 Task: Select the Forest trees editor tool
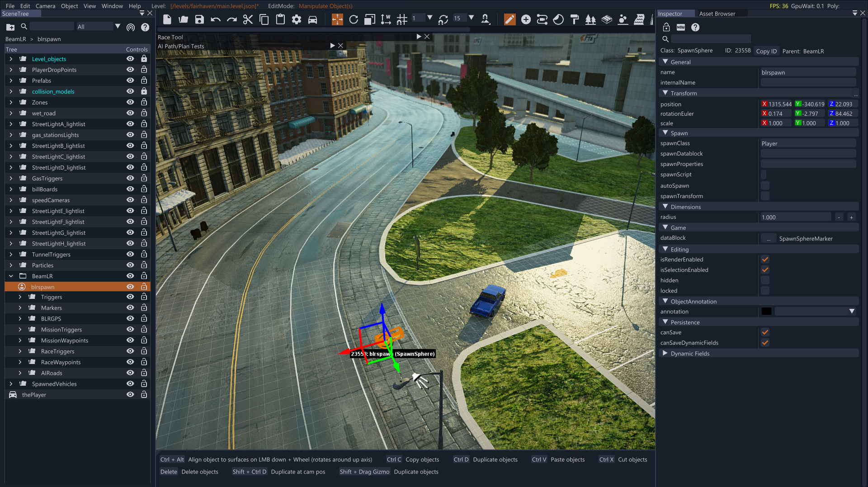(590, 19)
